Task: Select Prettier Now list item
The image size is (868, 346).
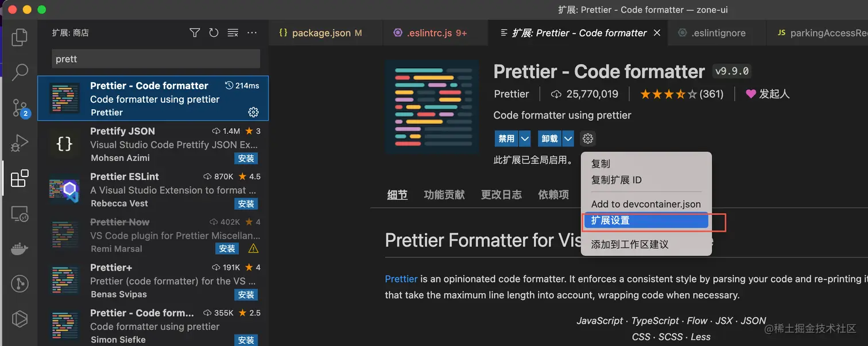Action: (x=153, y=235)
